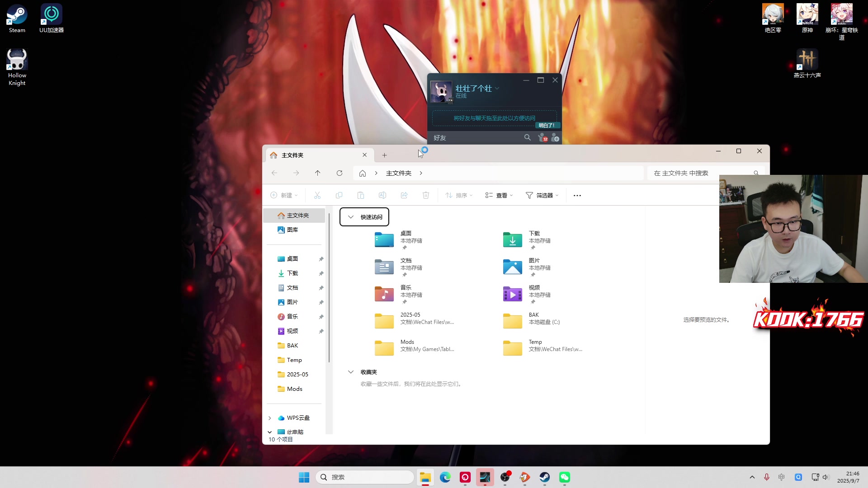Collapse the 此电脑 tree node
The width and height of the screenshot is (868, 488).
(x=270, y=432)
